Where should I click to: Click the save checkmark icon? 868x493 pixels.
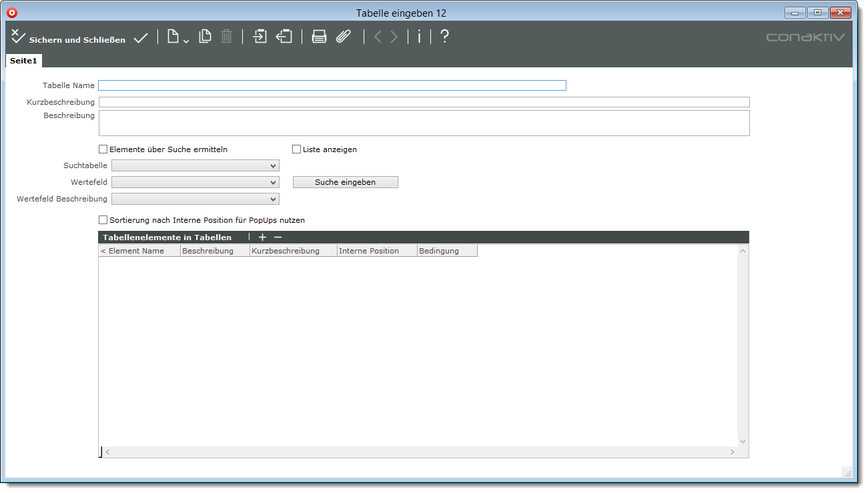(x=140, y=38)
